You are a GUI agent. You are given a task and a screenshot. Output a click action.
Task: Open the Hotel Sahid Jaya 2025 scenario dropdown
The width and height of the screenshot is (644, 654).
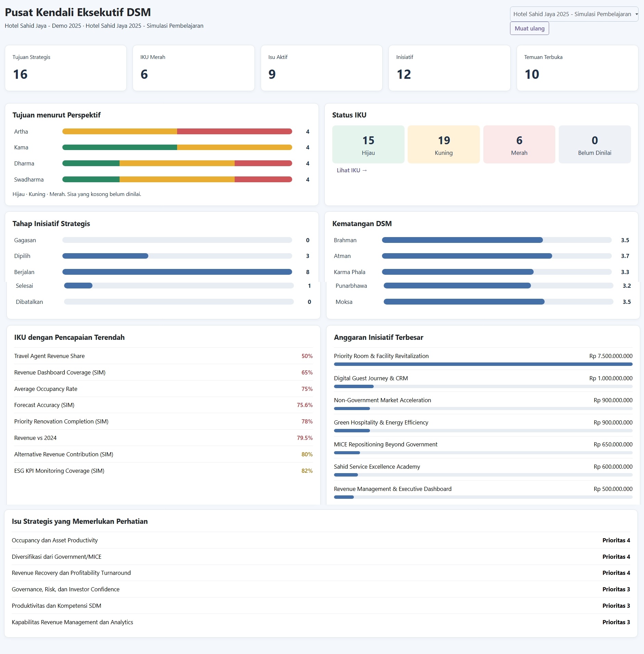pyautogui.click(x=574, y=14)
